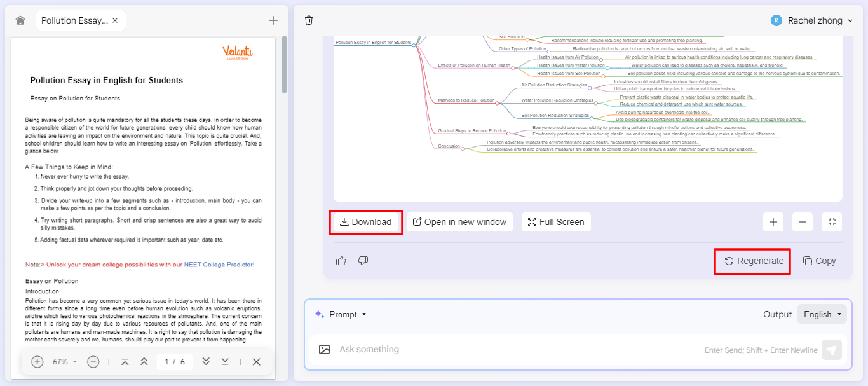This screenshot has width=868, height=386.
Task: Go to the last PDF page
Action: click(x=225, y=362)
